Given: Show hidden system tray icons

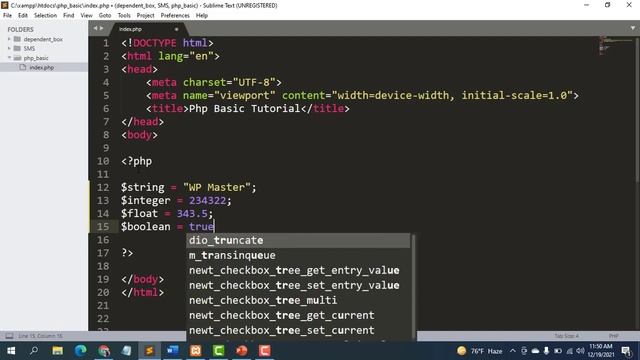Looking at the screenshot, I should coord(513,351).
